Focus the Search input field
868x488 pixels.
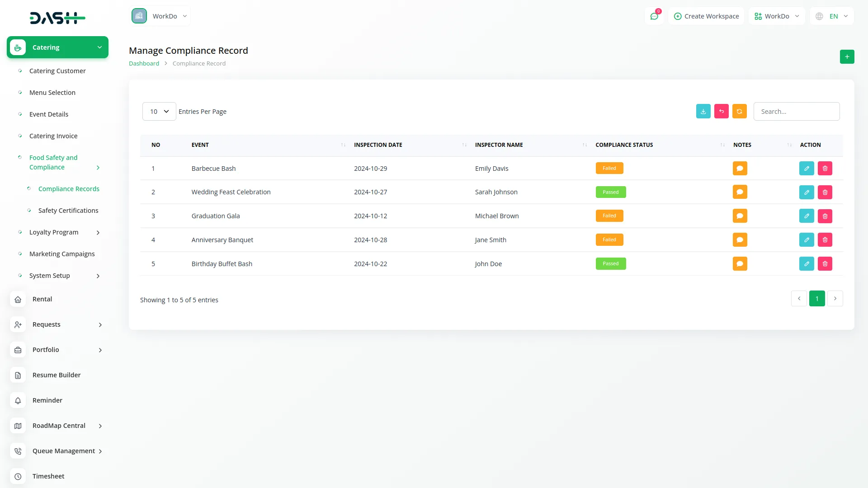pyautogui.click(x=796, y=112)
